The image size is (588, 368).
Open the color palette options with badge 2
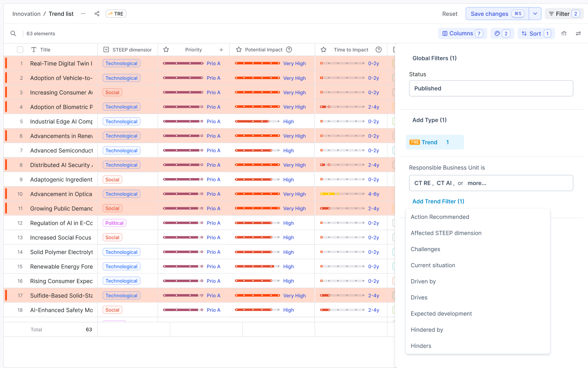click(x=502, y=33)
